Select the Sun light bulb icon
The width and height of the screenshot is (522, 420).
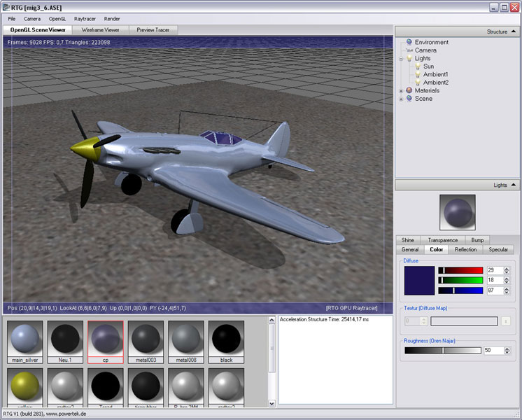[417, 66]
